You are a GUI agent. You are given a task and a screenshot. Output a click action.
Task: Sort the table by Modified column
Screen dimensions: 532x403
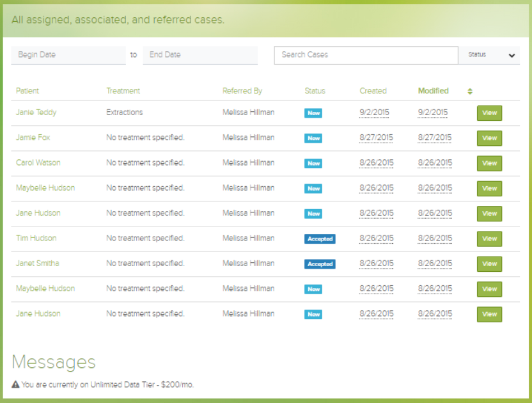pos(433,91)
